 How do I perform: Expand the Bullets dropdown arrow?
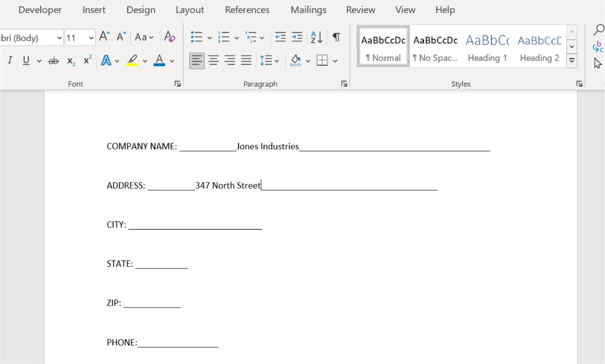click(x=209, y=37)
